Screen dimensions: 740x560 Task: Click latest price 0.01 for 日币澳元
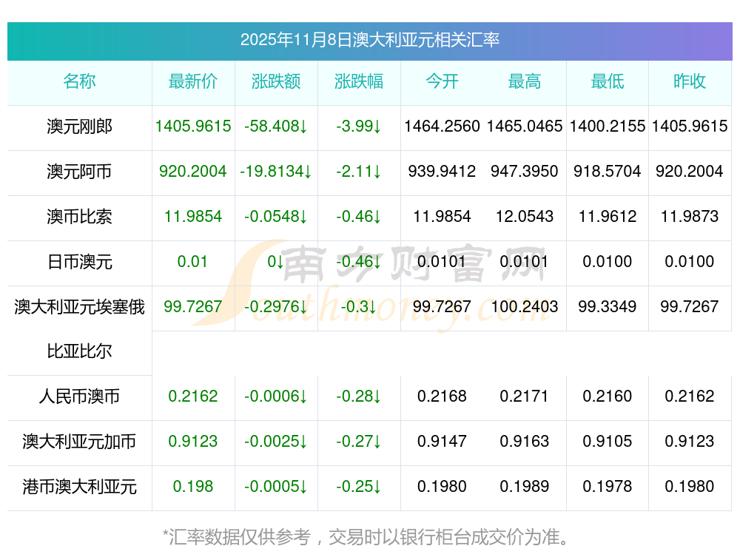[x=192, y=261]
